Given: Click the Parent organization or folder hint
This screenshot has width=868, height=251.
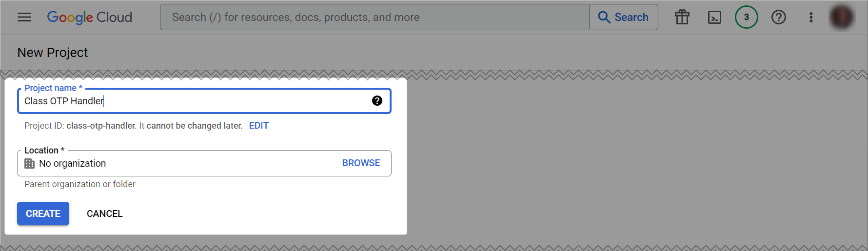Looking at the screenshot, I should 80,184.
